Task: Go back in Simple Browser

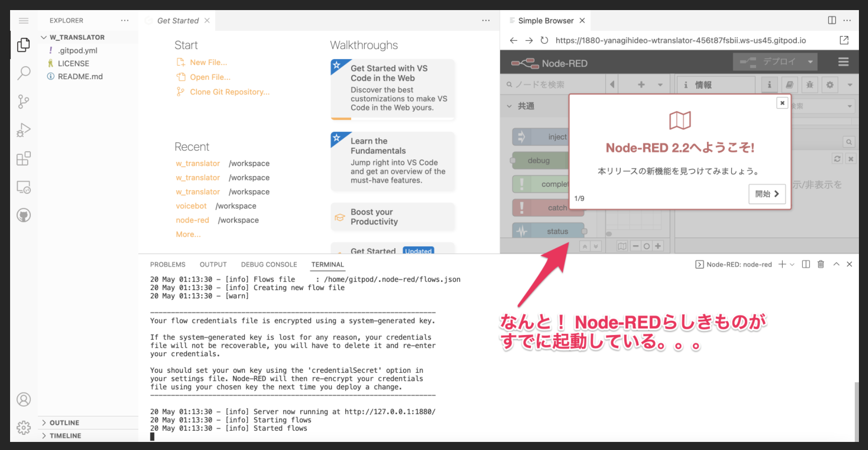Action: click(513, 40)
